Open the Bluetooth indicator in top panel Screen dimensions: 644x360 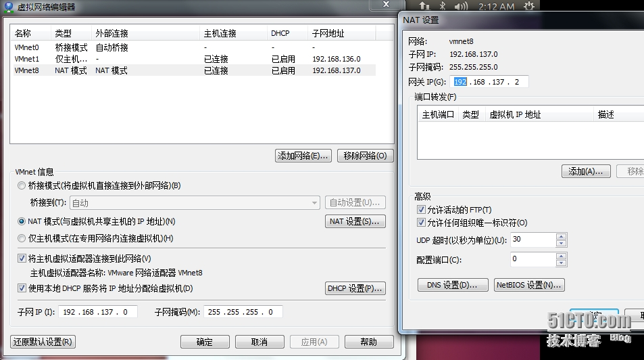tap(443, 6)
